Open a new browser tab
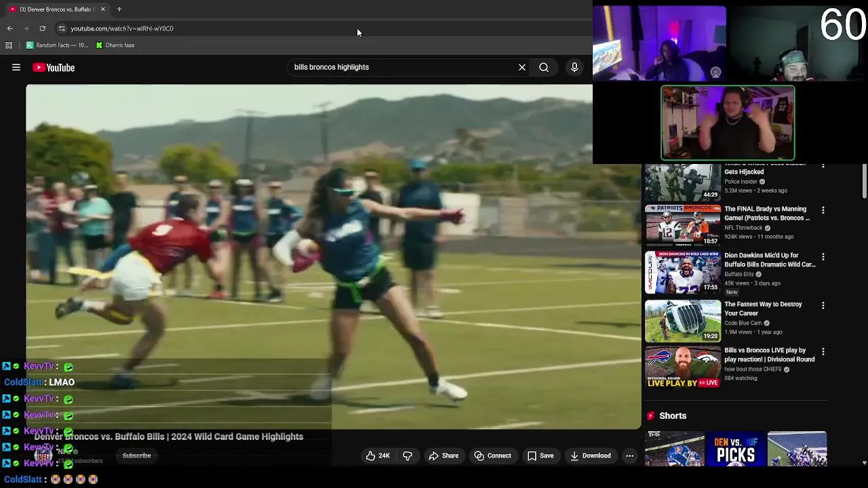 [119, 9]
